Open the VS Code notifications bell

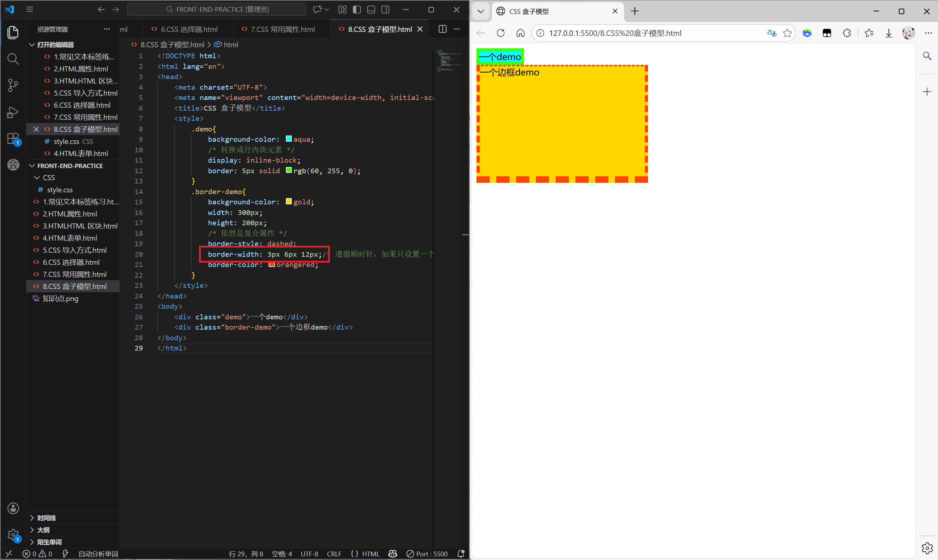pos(461,553)
